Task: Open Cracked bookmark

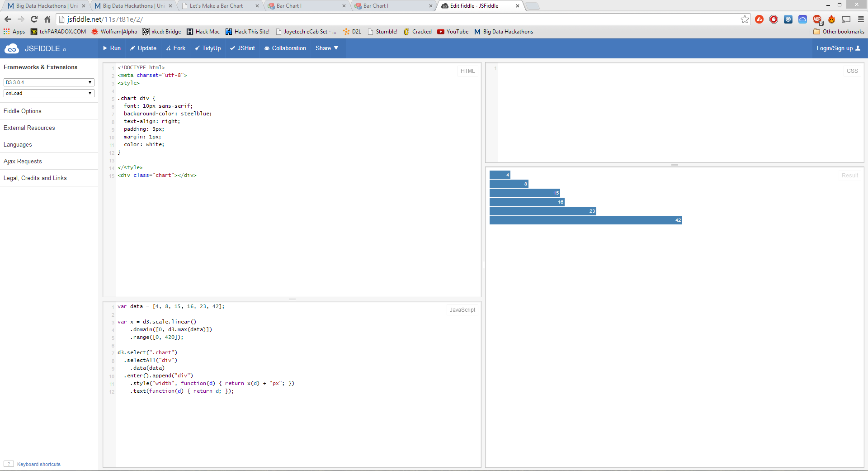Action: click(x=417, y=32)
